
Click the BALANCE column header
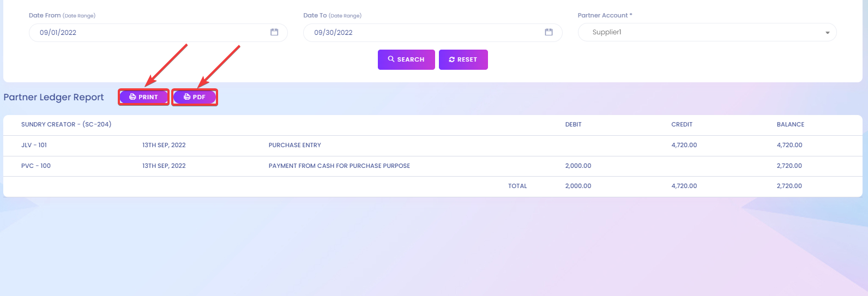coord(791,125)
